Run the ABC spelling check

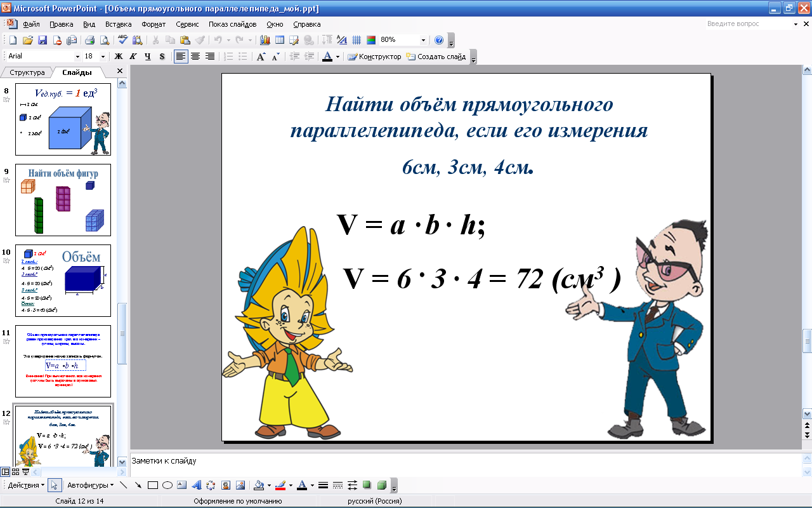point(123,40)
